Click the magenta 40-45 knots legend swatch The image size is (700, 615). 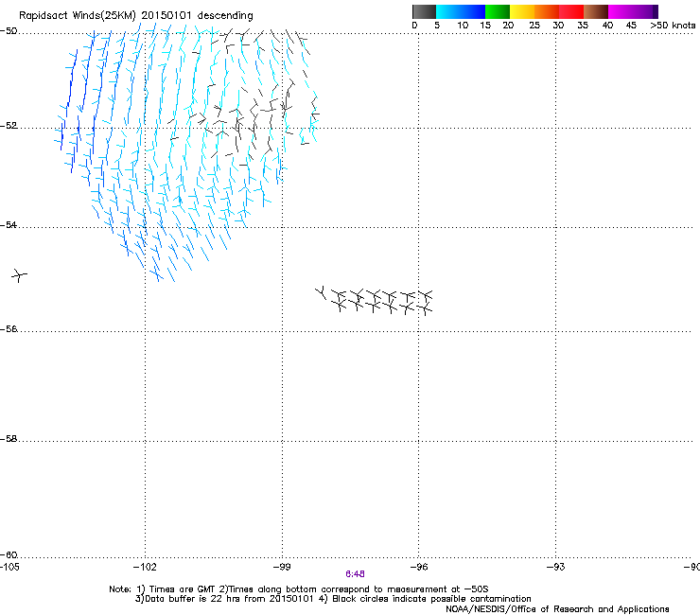[620, 11]
